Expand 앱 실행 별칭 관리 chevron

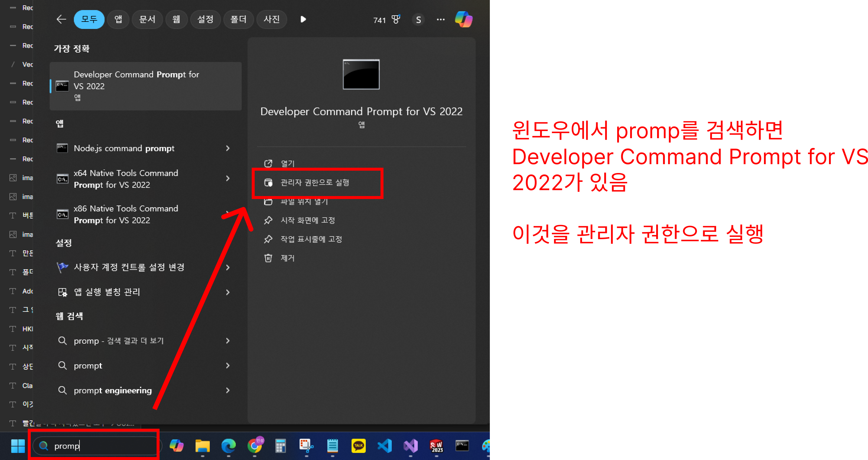point(228,292)
